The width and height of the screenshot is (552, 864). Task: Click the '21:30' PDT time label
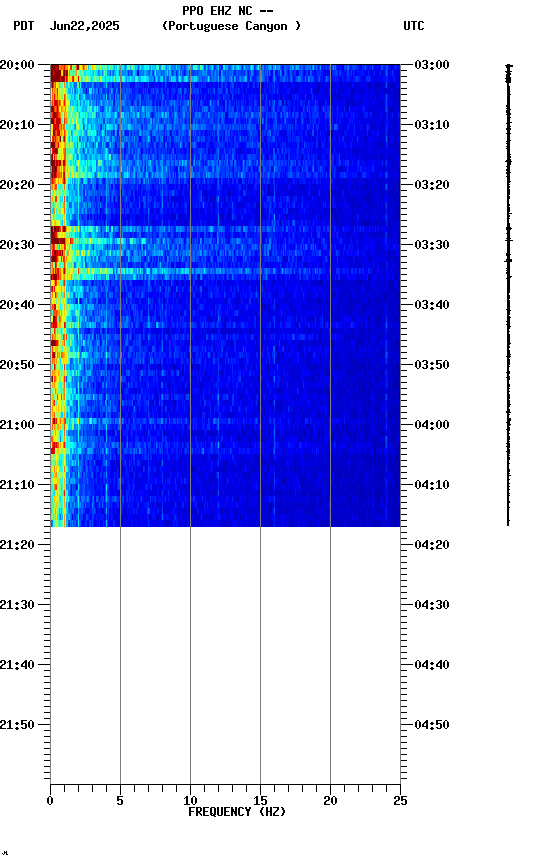coord(17,606)
